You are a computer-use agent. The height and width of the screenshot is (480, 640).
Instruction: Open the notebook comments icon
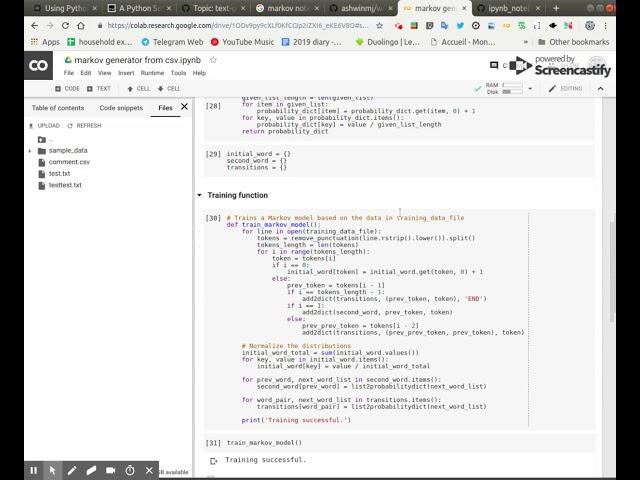(x=494, y=65)
